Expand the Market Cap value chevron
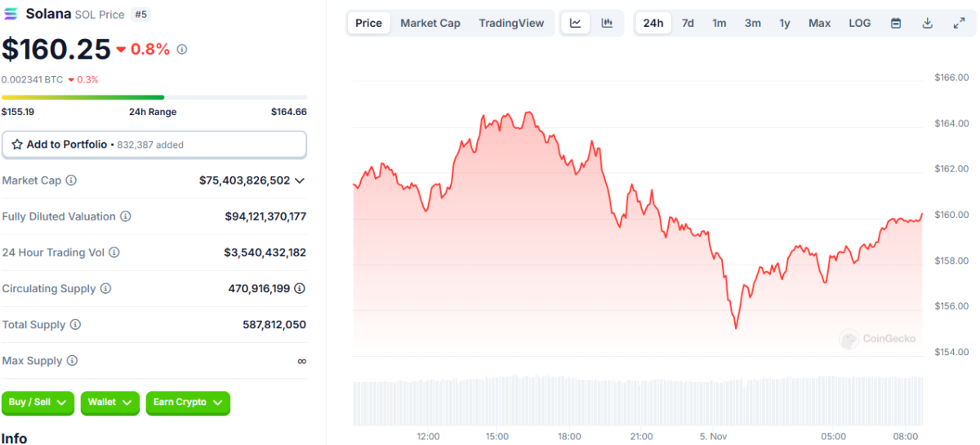Viewport: 980px width, 445px height. coord(300,180)
